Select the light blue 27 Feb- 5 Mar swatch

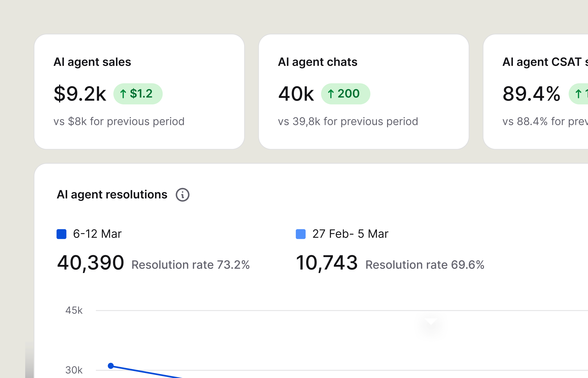click(301, 234)
